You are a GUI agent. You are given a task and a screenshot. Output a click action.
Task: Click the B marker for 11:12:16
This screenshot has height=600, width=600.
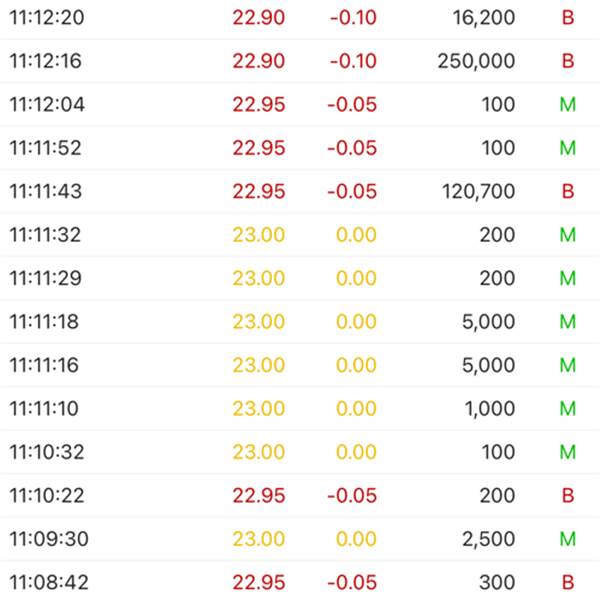point(568,61)
